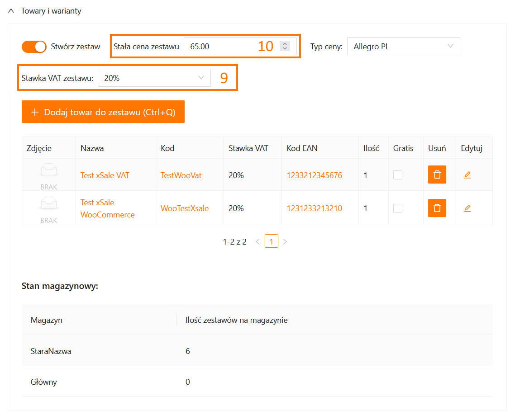Go to previous page arrow
Image resolution: width=515 pixels, height=420 pixels.
point(257,242)
